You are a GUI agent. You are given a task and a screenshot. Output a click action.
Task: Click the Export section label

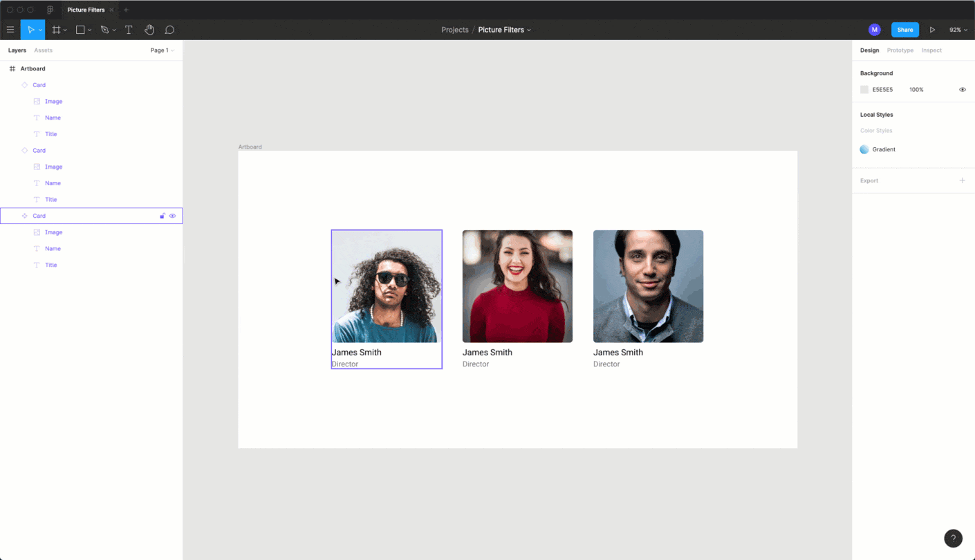(869, 180)
